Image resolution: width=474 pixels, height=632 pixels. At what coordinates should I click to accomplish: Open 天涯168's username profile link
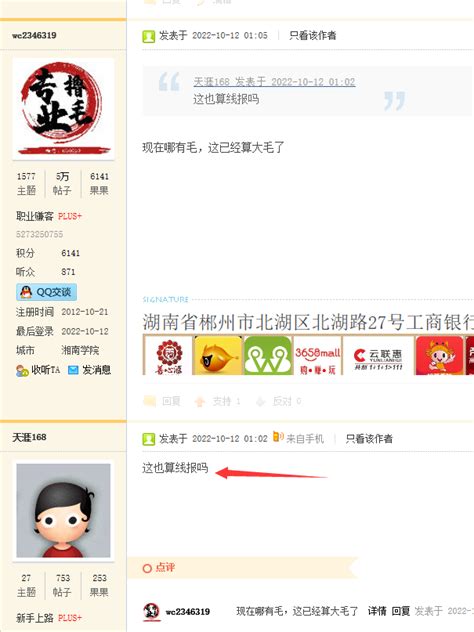[29, 437]
